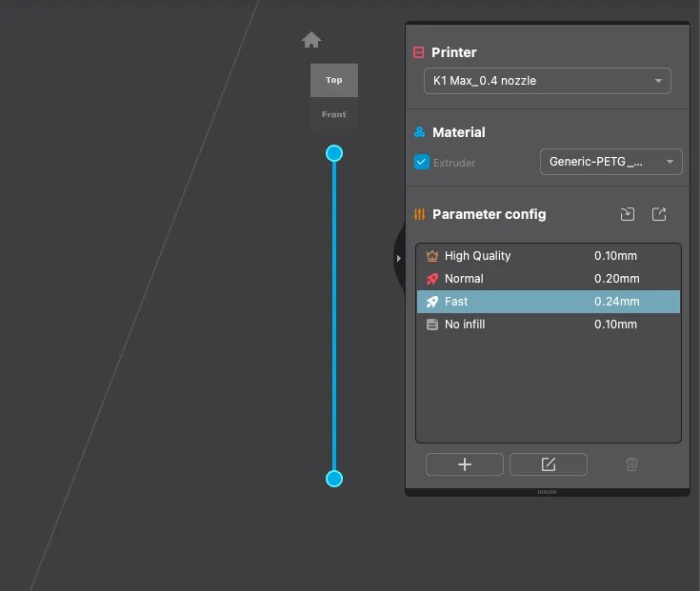Image resolution: width=700 pixels, height=591 pixels.
Task: Click the bottom handle of layer slider
Action: pyautogui.click(x=334, y=479)
